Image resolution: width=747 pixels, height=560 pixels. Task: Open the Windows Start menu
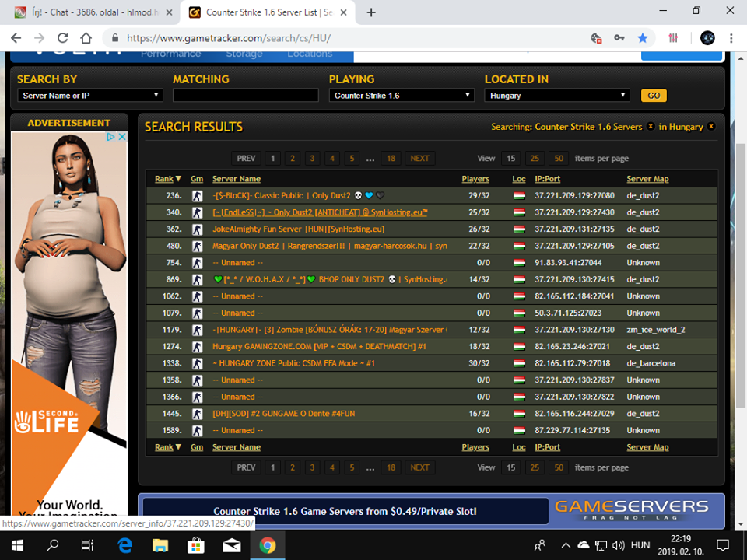[x=18, y=545]
